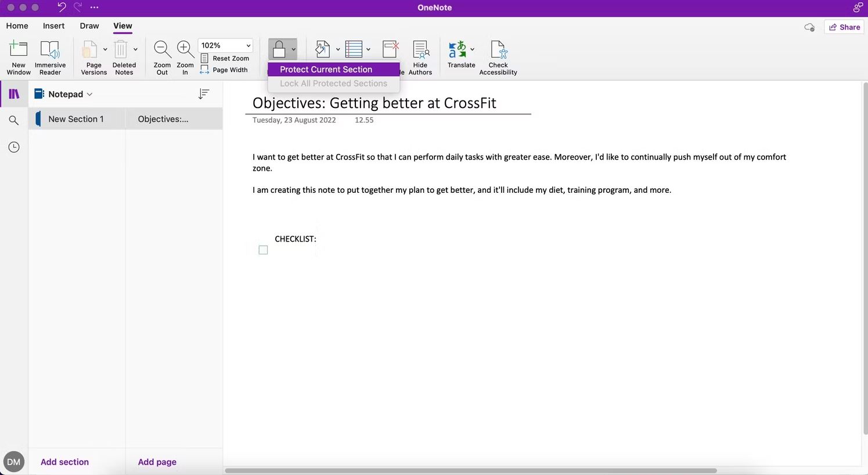The height and width of the screenshot is (475, 868).
Task: Switch to the Draw tab
Action: pos(89,26)
